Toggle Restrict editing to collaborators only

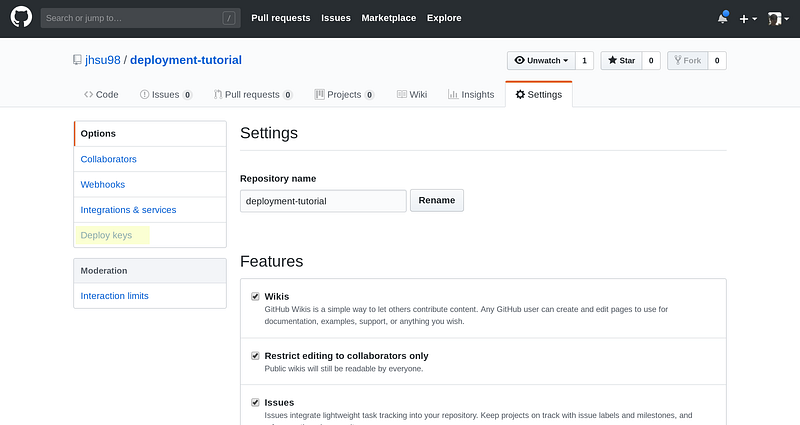coord(255,356)
